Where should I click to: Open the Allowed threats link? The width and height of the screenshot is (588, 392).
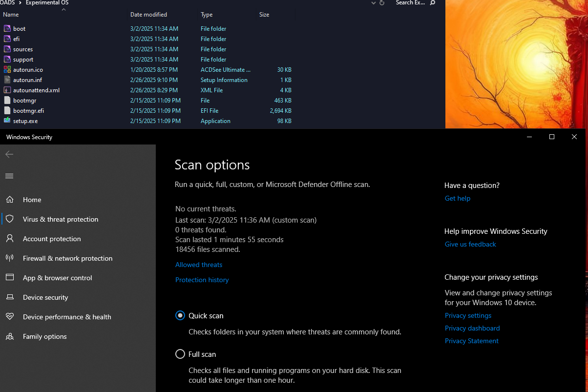[x=199, y=265]
